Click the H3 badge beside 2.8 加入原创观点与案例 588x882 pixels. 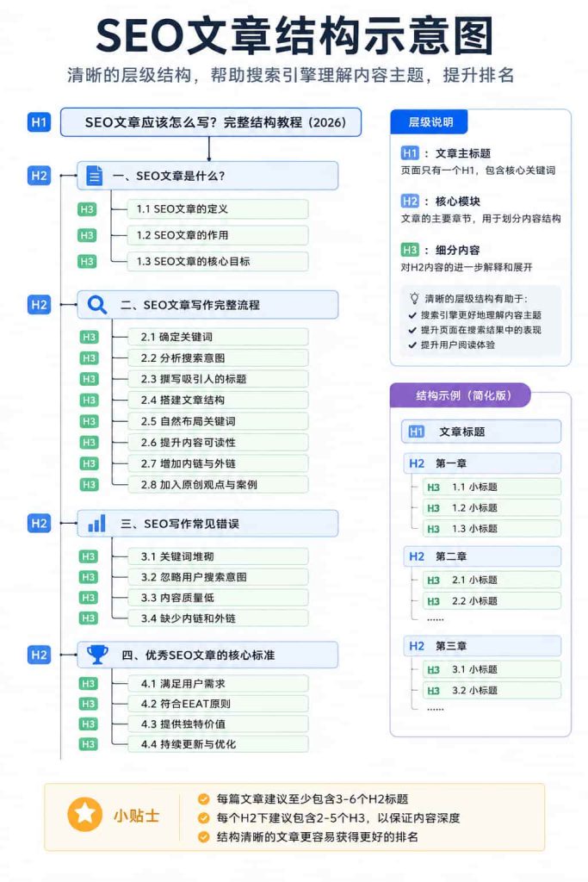pos(89,484)
